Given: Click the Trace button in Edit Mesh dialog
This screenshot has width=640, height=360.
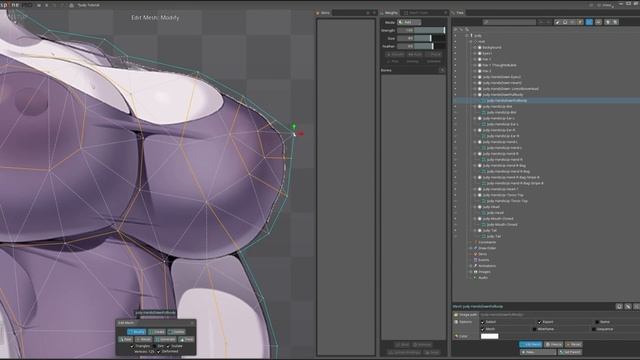Looking at the screenshot, I should (x=186, y=339).
